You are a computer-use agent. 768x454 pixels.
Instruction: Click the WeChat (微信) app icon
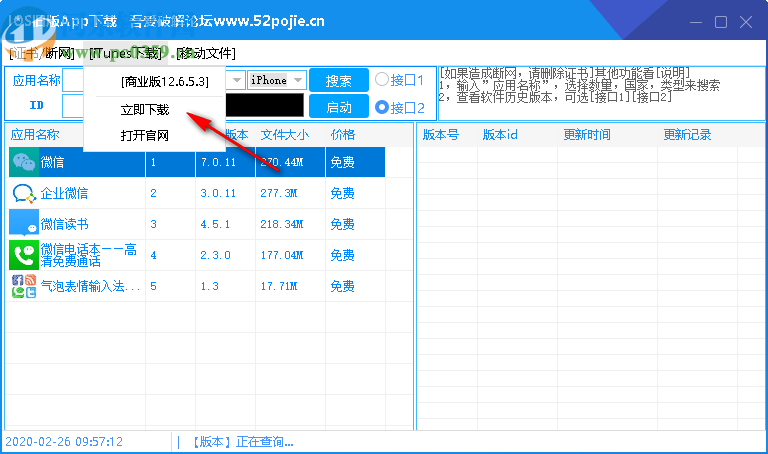24,162
